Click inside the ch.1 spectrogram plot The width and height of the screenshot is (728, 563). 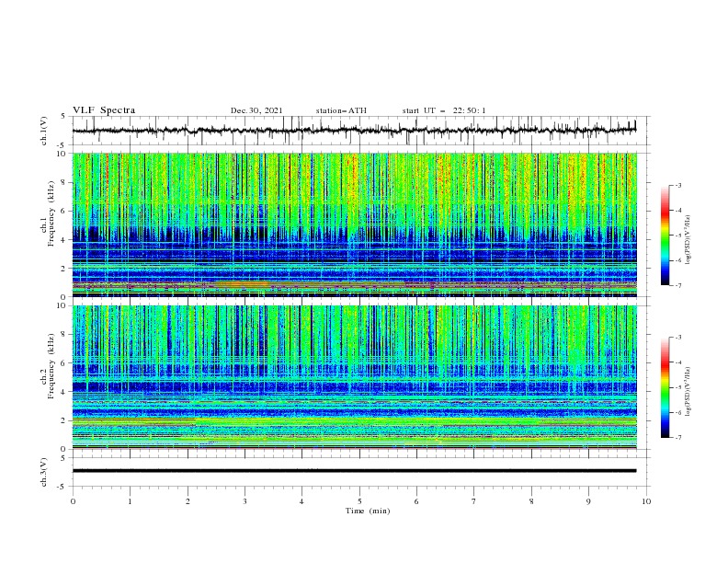(355, 224)
